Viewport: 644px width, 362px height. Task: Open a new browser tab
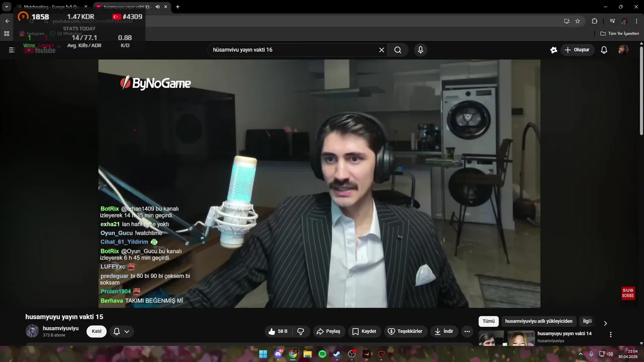[x=178, y=7]
